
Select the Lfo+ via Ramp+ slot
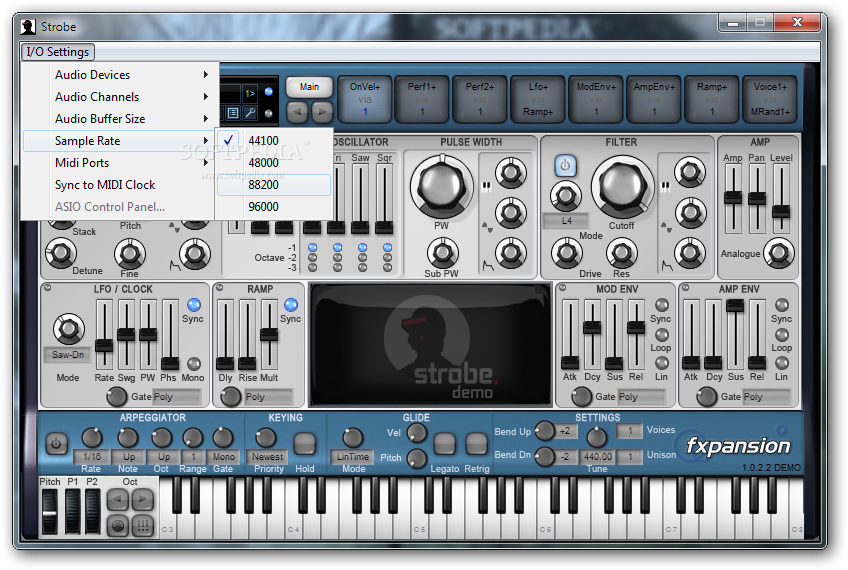(538, 99)
